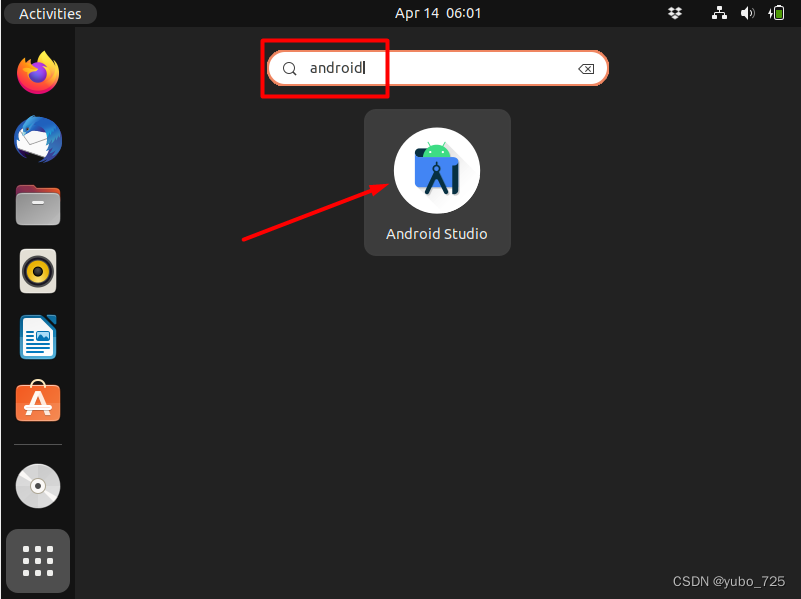Open the Thunderbird mail client
This screenshot has height=599, width=801.
tap(37, 139)
